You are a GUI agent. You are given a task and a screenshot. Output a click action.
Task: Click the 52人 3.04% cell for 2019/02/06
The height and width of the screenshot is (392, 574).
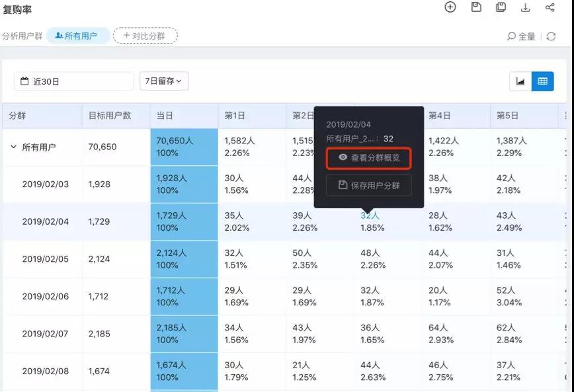click(x=524, y=296)
